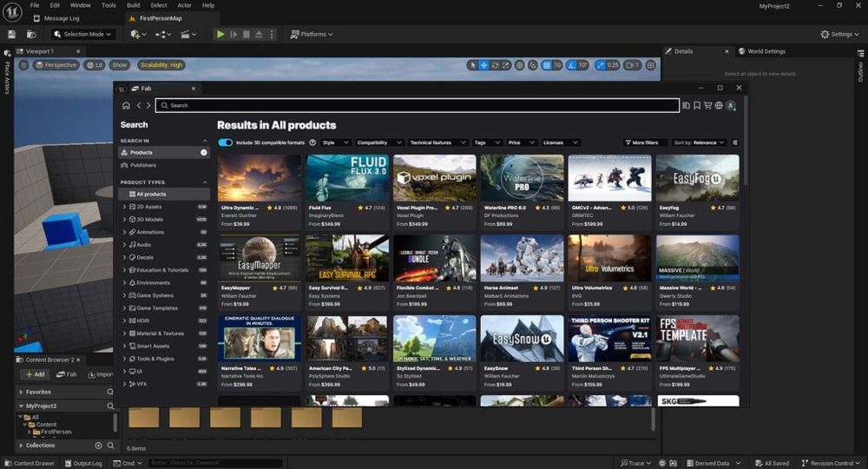
Task: Open the Sort by Relevance dropdown
Action: point(699,142)
